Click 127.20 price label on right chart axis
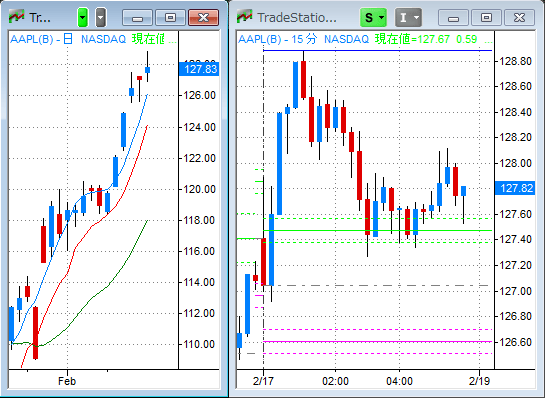This screenshot has height=398, width=545. click(515, 265)
